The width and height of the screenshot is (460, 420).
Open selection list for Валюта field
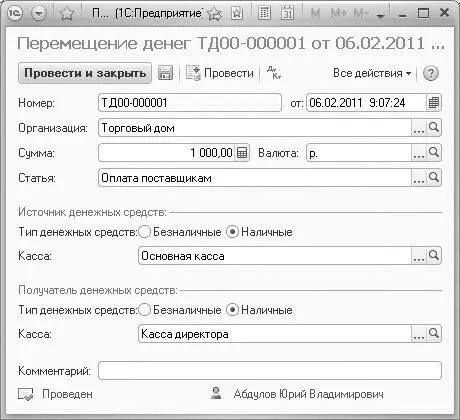(x=419, y=153)
